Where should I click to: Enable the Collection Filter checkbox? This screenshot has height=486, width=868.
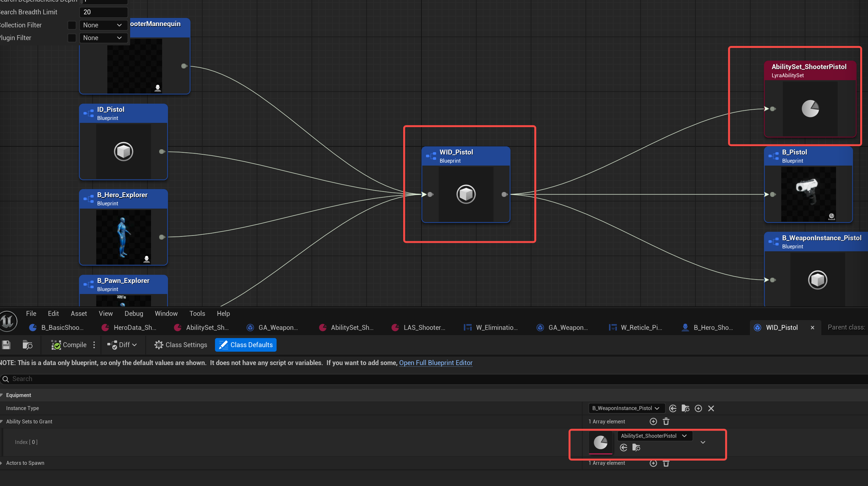pos(72,25)
